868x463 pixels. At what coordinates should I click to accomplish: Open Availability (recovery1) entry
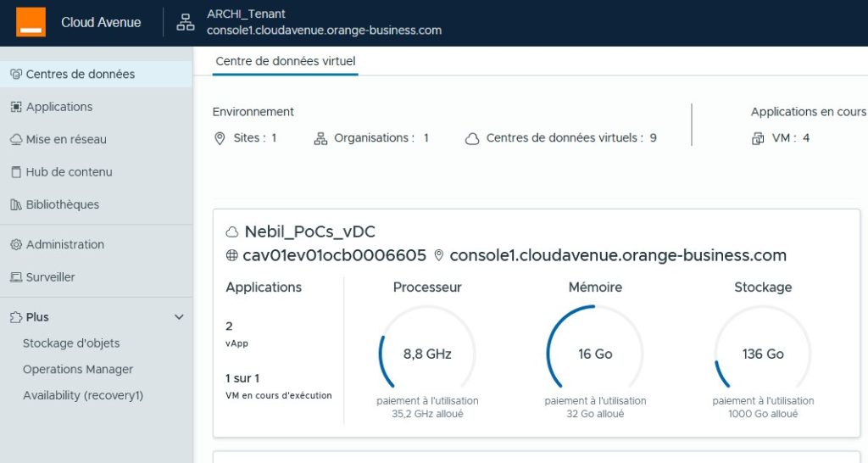click(83, 395)
